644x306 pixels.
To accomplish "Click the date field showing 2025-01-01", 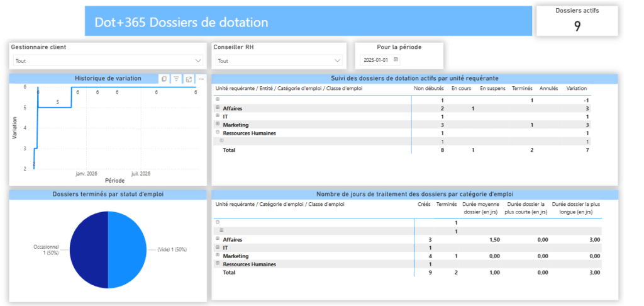I will [376, 60].
